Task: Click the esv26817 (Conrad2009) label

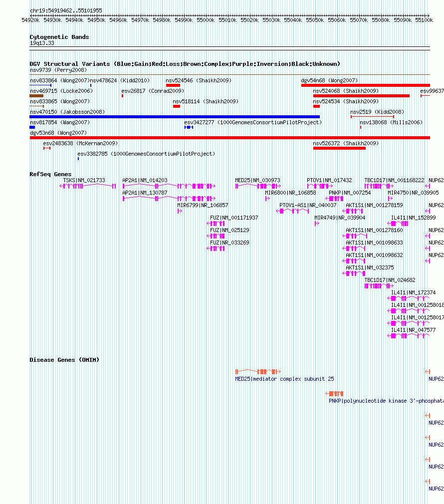Action: pyautogui.click(x=153, y=91)
